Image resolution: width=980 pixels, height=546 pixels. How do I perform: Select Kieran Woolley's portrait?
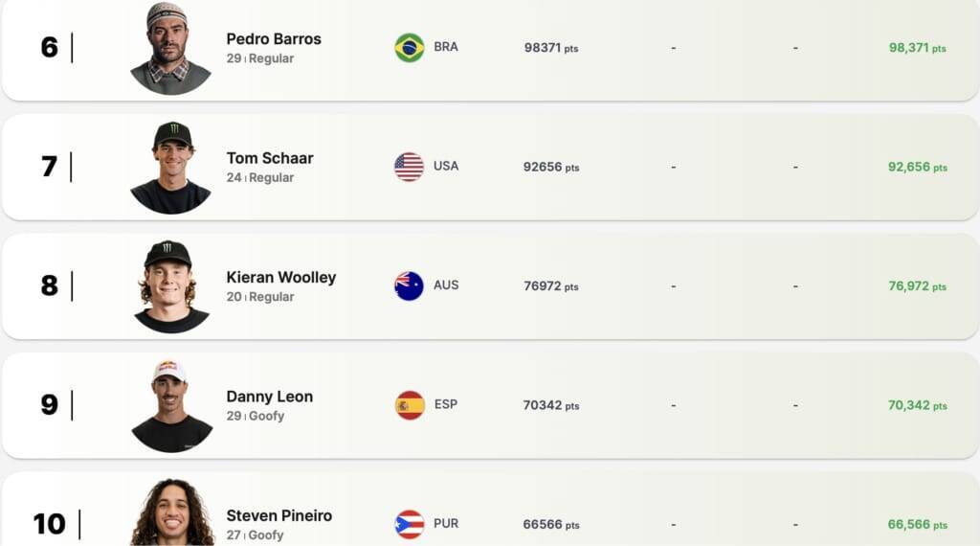coord(171,286)
